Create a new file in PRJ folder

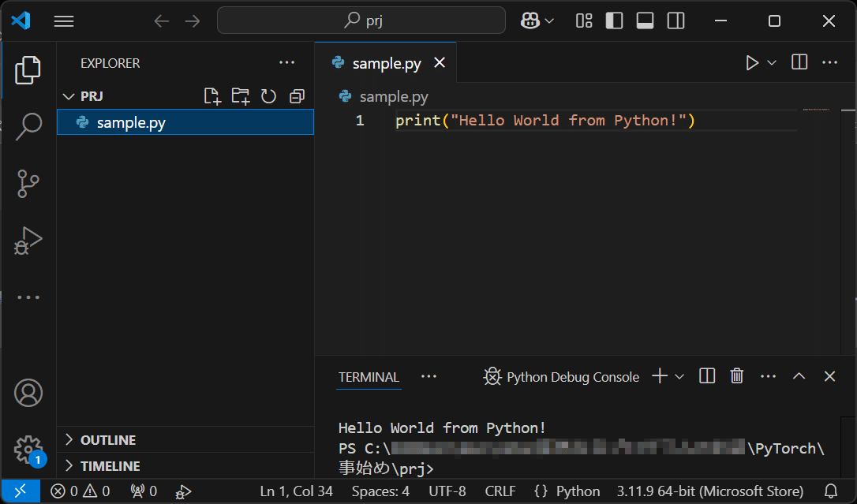(x=211, y=95)
